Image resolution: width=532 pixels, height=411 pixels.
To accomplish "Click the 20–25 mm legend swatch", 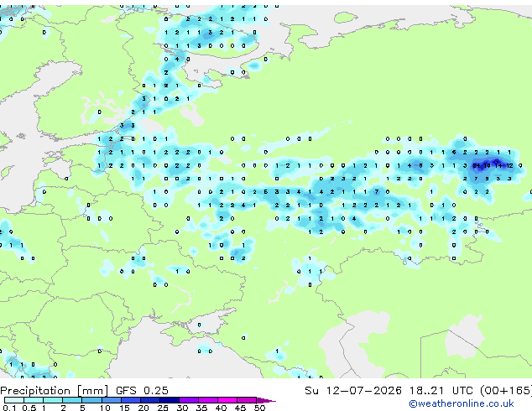I will (150, 400).
